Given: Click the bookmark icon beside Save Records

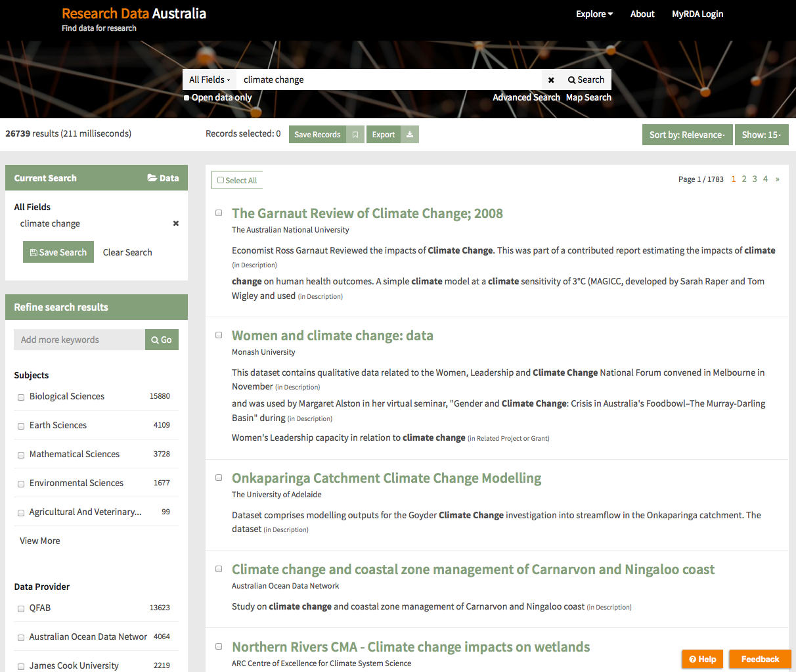Looking at the screenshot, I should click(x=355, y=135).
